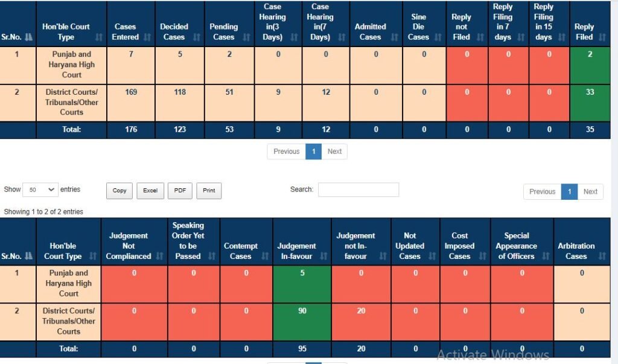Go to Previous page under top table
The image size is (618, 364).
coord(286,152)
